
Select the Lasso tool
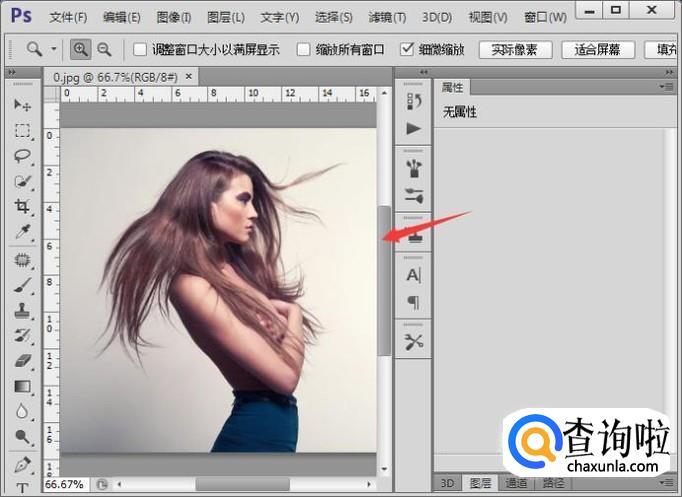point(22,156)
